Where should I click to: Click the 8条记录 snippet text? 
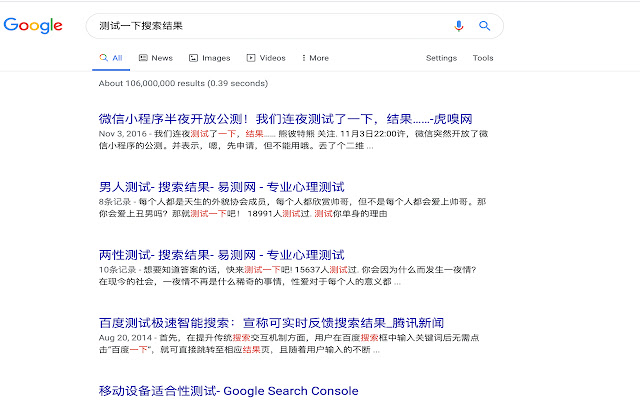115,202
